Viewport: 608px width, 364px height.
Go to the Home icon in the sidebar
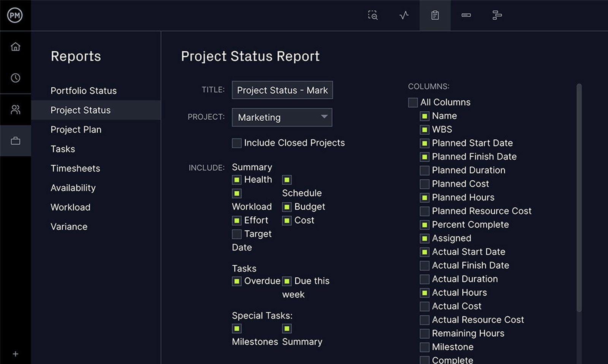click(x=15, y=46)
